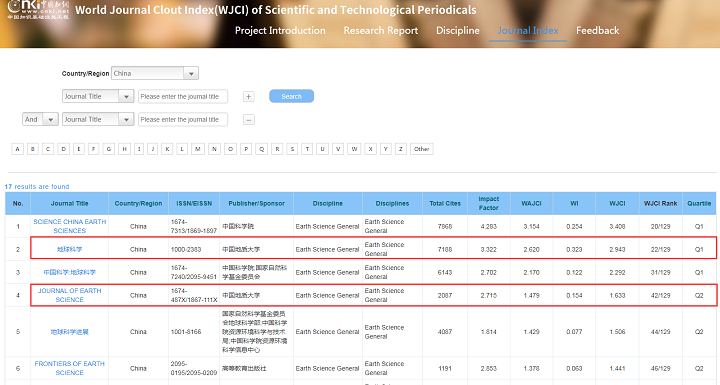Filter journals by Other
Image resolution: width=720 pixels, height=385 pixels.
[422, 149]
